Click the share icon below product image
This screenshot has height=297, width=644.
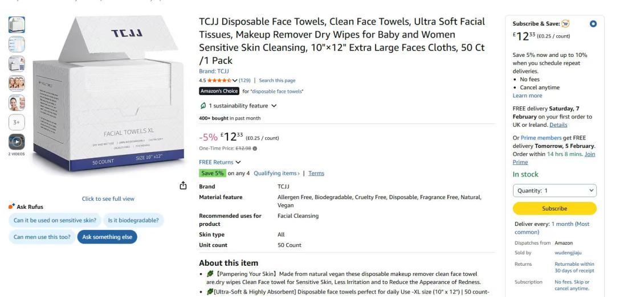click(183, 185)
